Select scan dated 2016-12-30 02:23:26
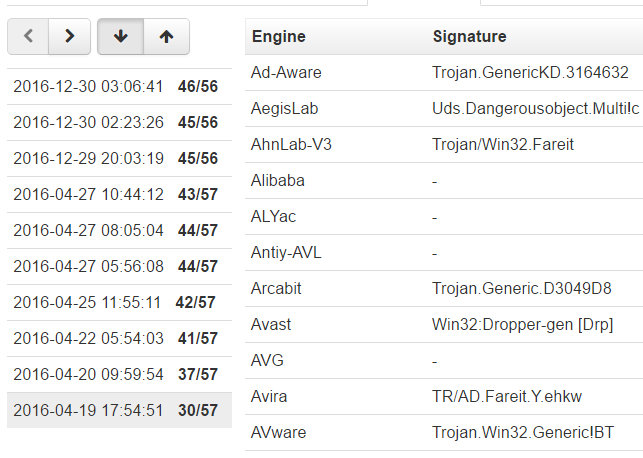 click(119, 123)
